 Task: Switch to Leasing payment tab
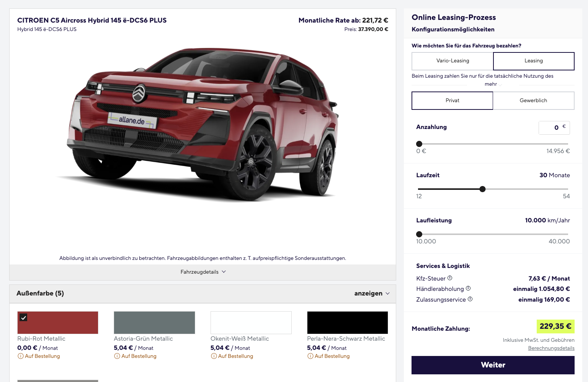click(534, 60)
